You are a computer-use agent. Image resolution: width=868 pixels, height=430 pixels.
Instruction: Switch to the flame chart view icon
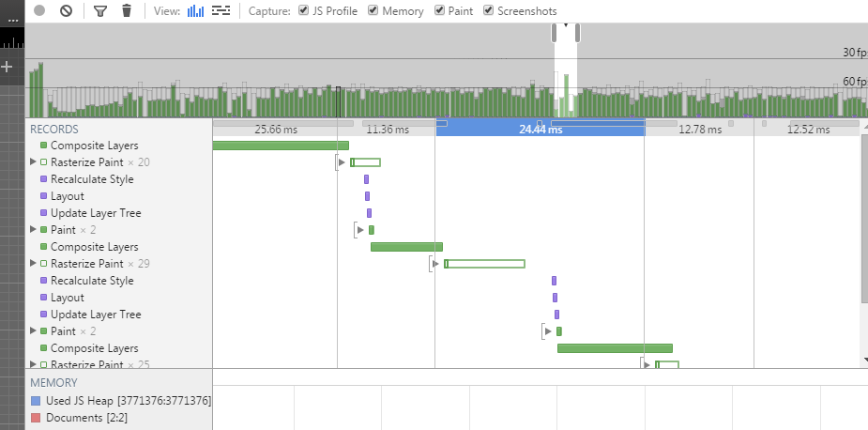pyautogui.click(x=221, y=10)
